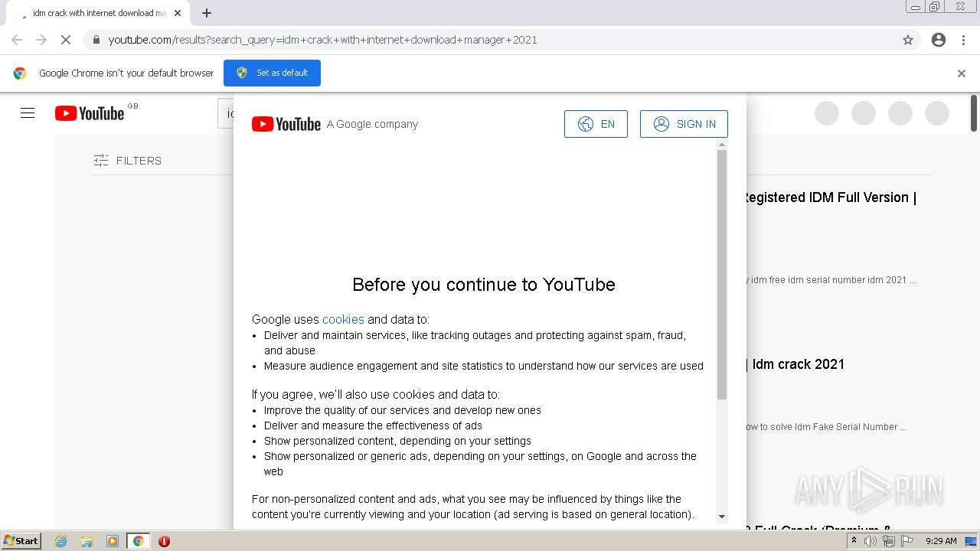Screen dimensions: 980x551
Task: Open the Windows Start menu
Action: click(21, 540)
